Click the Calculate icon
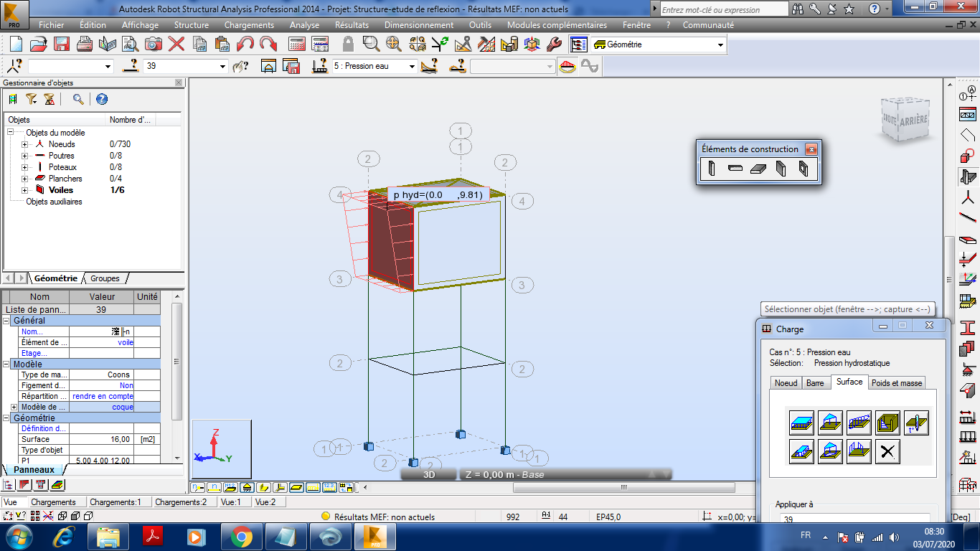This screenshot has height=551, width=980. point(297,44)
